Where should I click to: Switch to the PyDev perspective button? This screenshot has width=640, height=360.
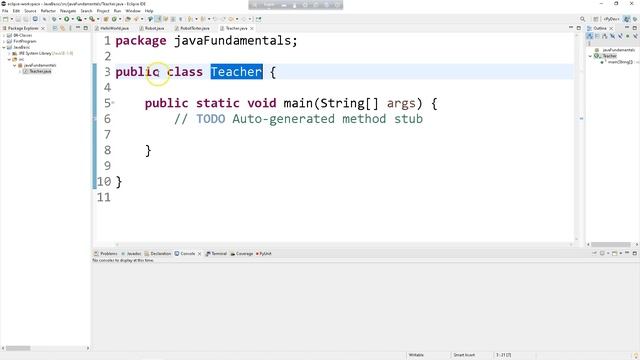611,19
